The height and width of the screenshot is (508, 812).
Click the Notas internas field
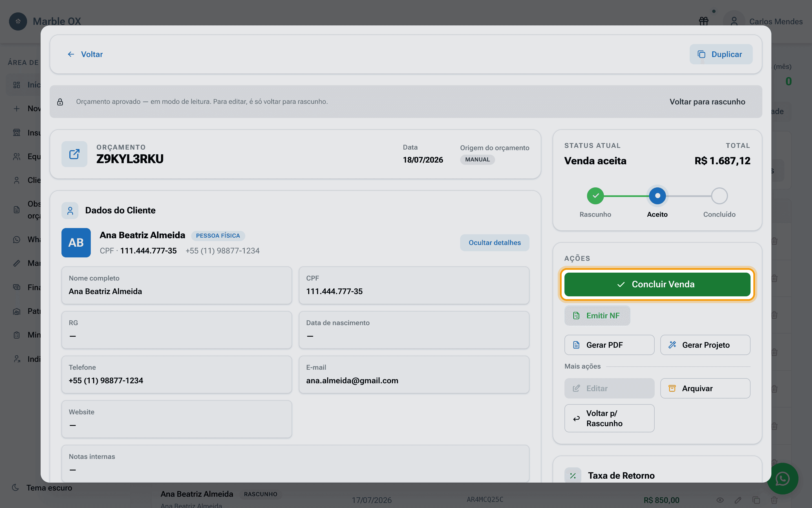click(295, 464)
